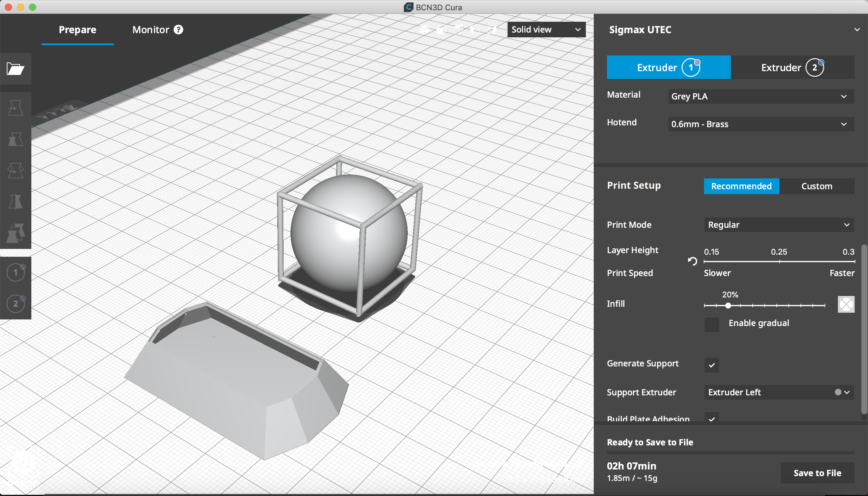
Task: Click the Layer Height slider track
Action: tap(779, 262)
